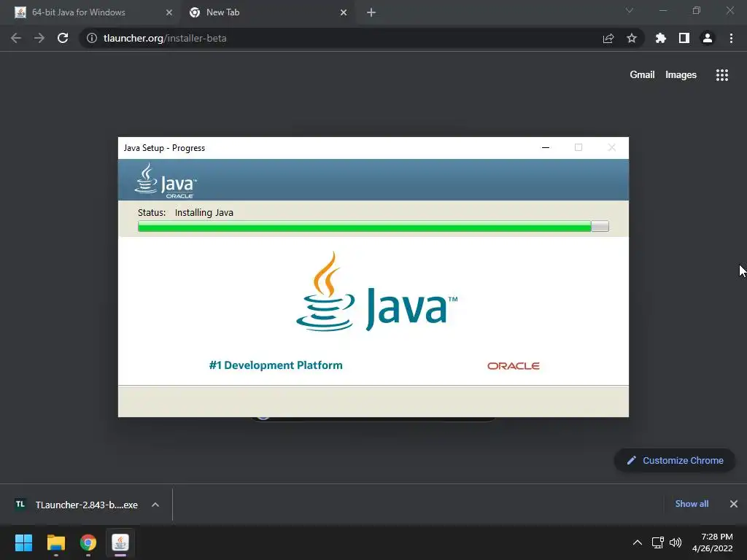747x560 pixels.
Task: Open Google apps grid
Action: point(722,75)
